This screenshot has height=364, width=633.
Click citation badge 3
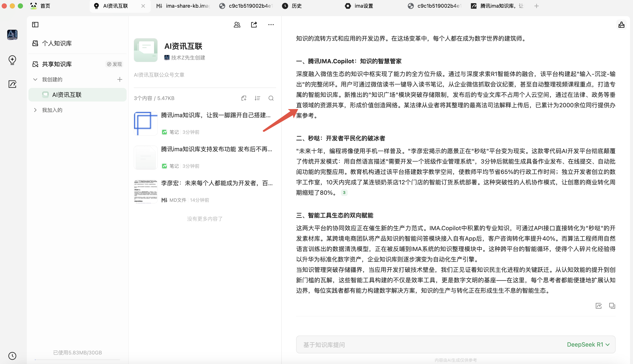(344, 192)
